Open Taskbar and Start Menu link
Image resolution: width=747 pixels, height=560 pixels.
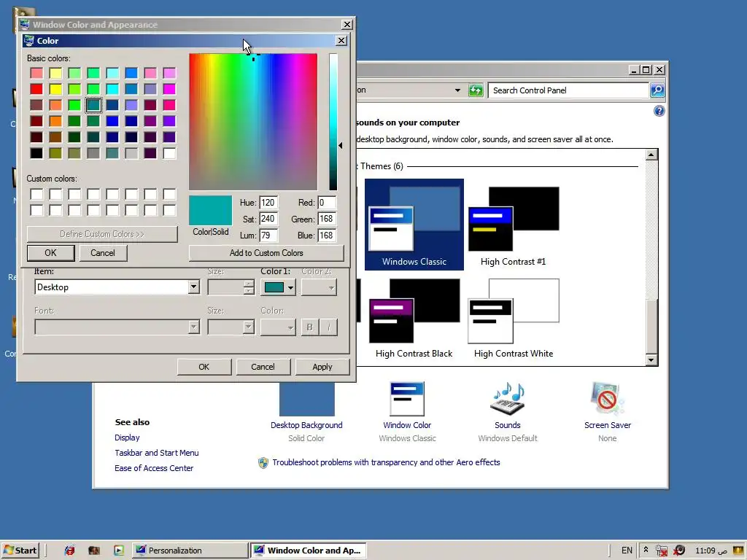157,452
